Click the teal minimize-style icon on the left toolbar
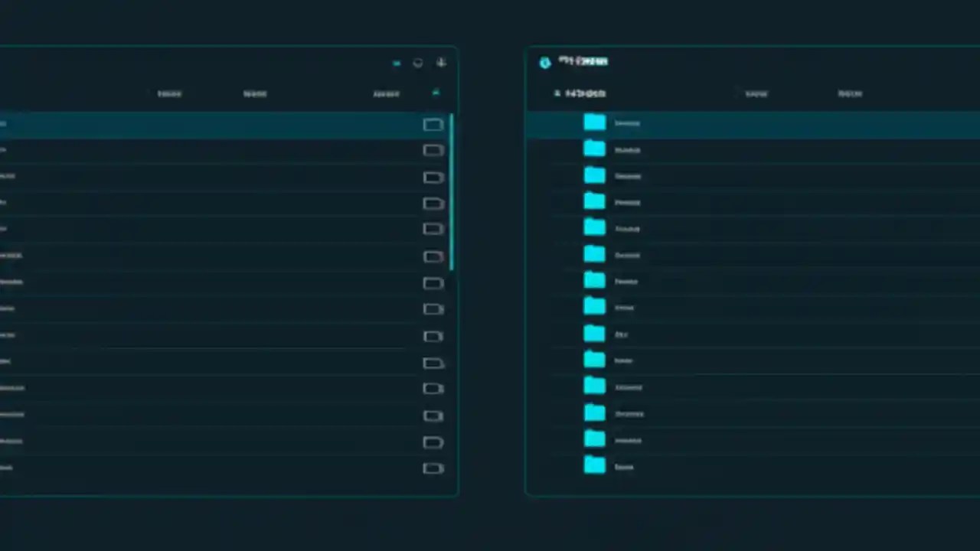The height and width of the screenshot is (551, 980). (x=397, y=63)
